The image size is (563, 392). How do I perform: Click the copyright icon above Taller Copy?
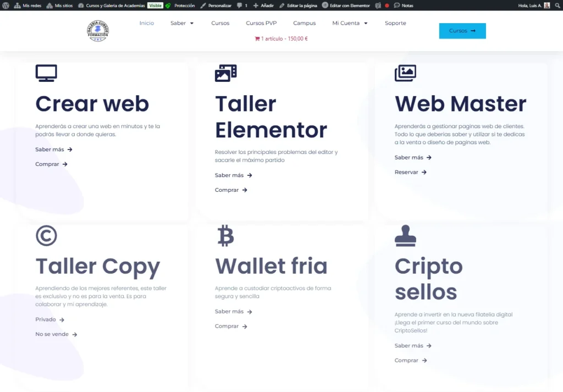coord(46,236)
